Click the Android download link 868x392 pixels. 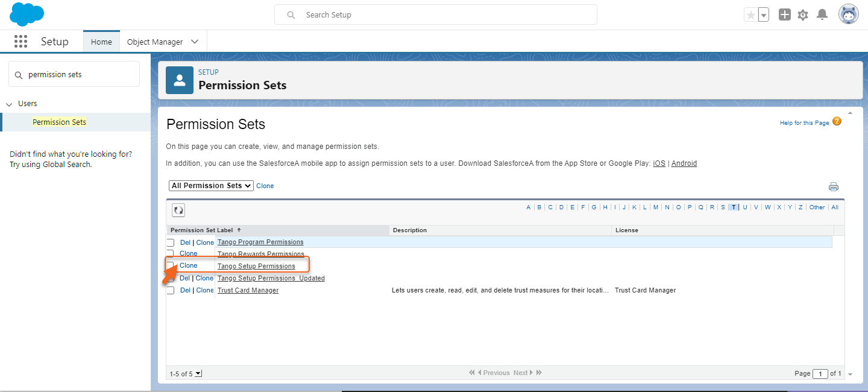[x=684, y=163]
